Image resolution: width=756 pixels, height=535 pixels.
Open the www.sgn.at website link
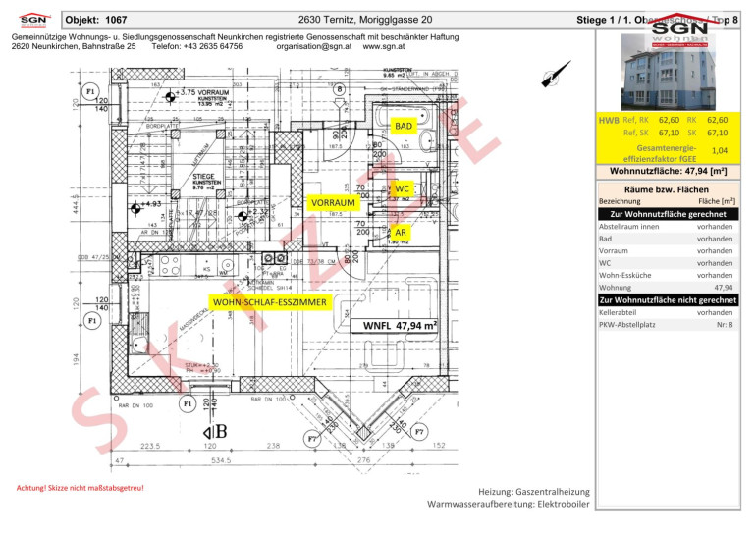click(384, 47)
